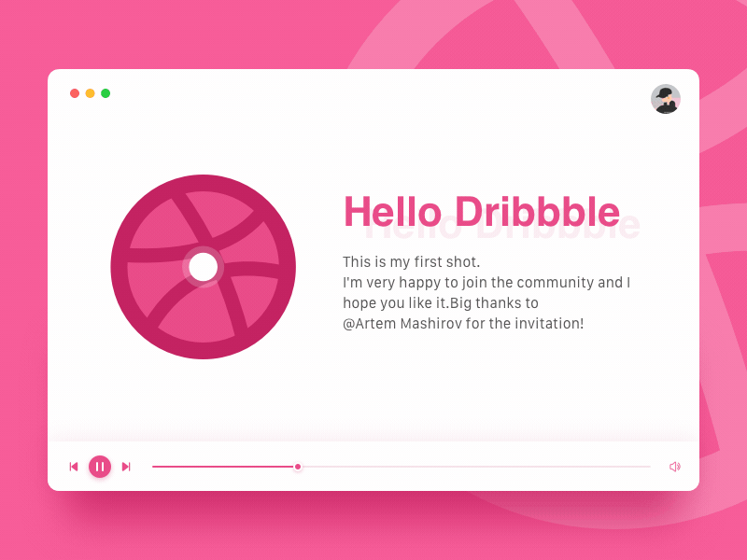Click the white center hole of the disc
Screen dimensions: 747x560
204,267
